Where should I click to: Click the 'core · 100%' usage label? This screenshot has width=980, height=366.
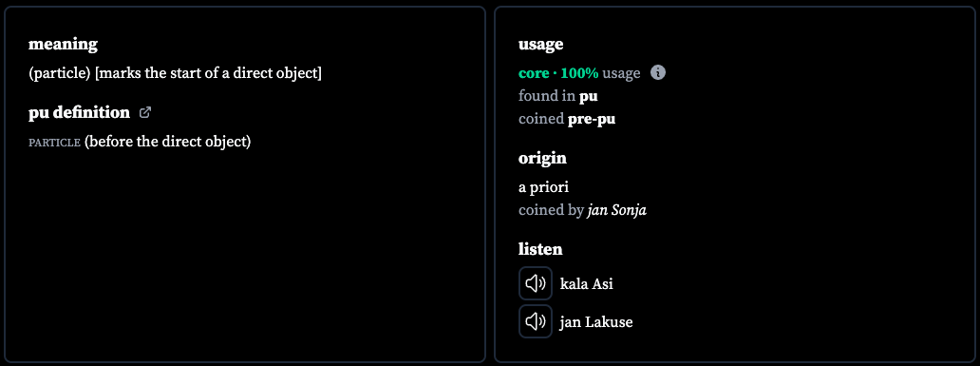point(558,73)
